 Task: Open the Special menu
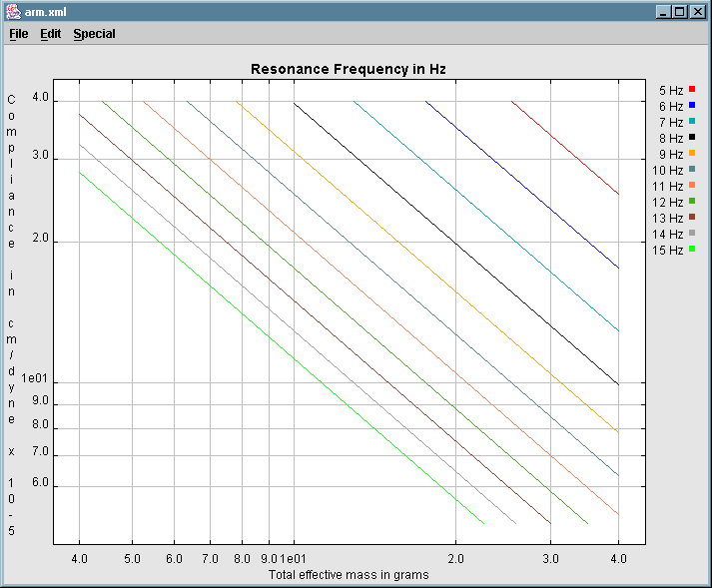pos(94,34)
